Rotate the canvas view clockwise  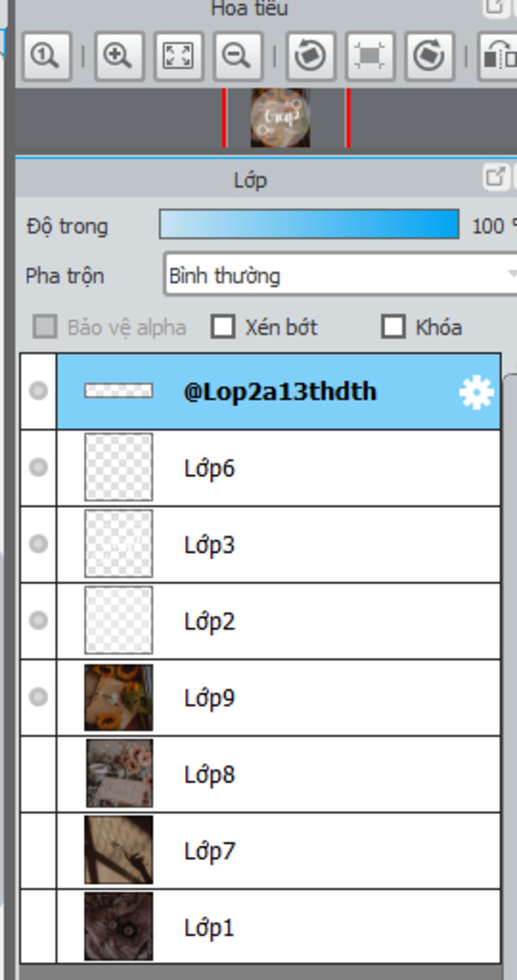coord(430,56)
